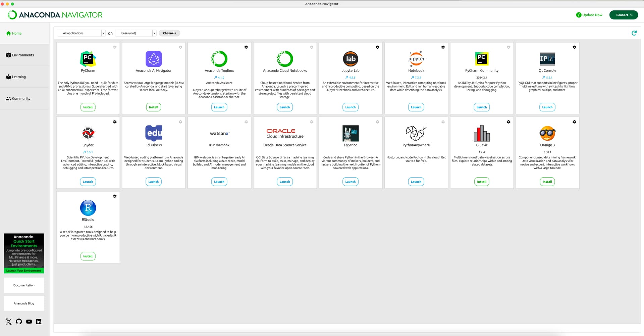This screenshot has width=644, height=336.
Task: Click the Orange 3 glasses icon
Action: [x=547, y=133]
